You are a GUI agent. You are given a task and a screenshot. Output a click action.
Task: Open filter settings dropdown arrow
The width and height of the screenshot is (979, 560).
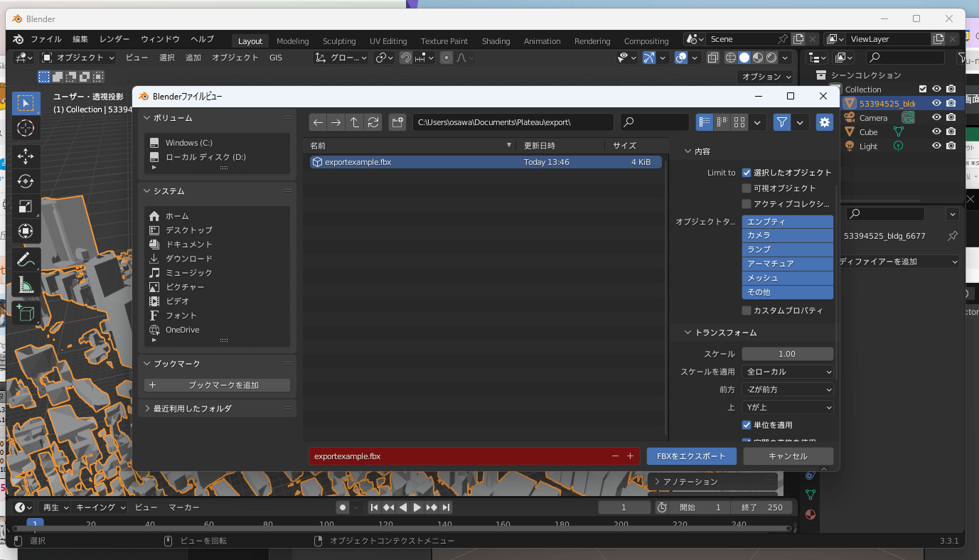801,122
